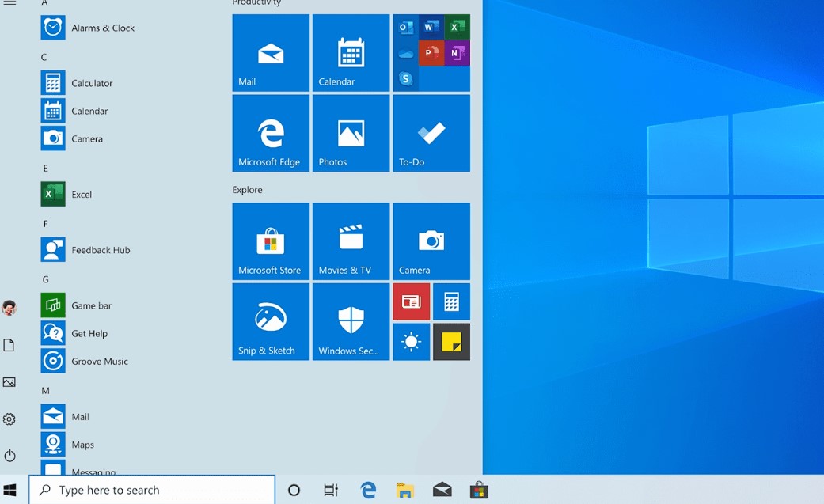Screen dimensions: 824x504
Task: Open Cortana circle on the taskbar
Action: tap(294, 491)
